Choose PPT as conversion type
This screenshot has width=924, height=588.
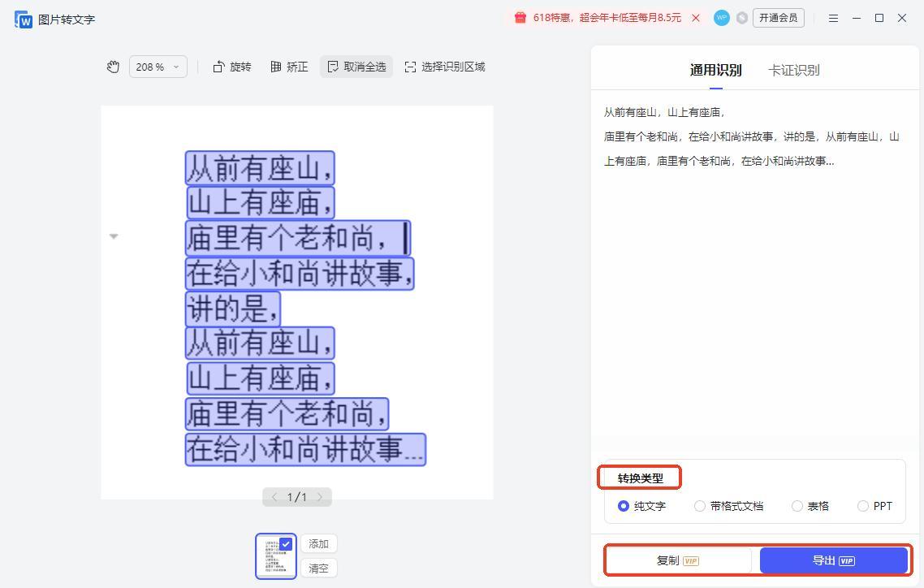click(x=863, y=506)
